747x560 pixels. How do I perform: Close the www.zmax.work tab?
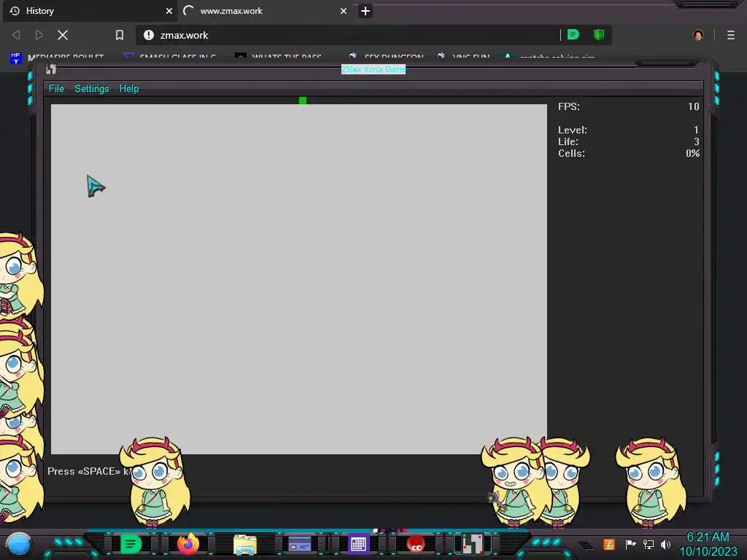[x=344, y=11]
